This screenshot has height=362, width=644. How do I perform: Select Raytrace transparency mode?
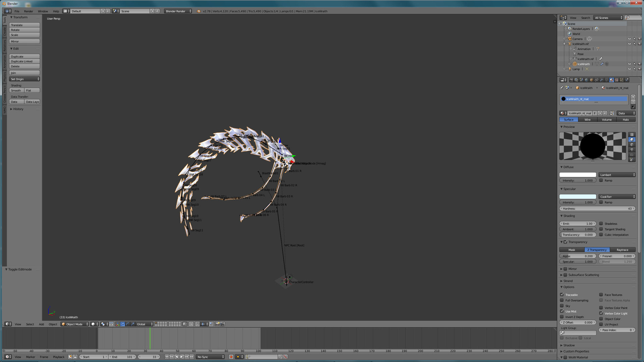click(x=623, y=250)
